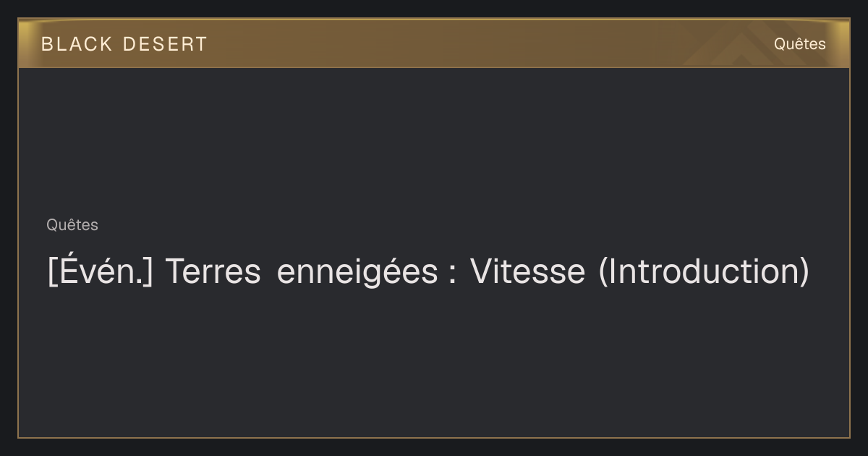This screenshot has width=868, height=456.
Task: Click the (Introduction) text in the title
Action: click(x=704, y=271)
